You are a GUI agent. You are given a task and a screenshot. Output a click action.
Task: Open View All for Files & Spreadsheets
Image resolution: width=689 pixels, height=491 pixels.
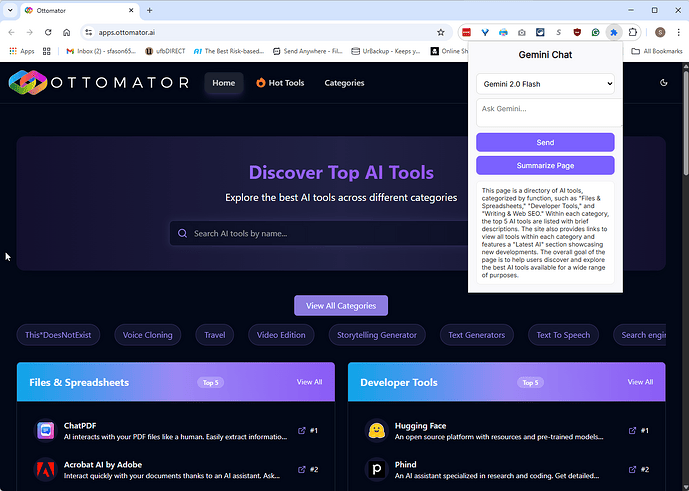pyautogui.click(x=309, y=382)
